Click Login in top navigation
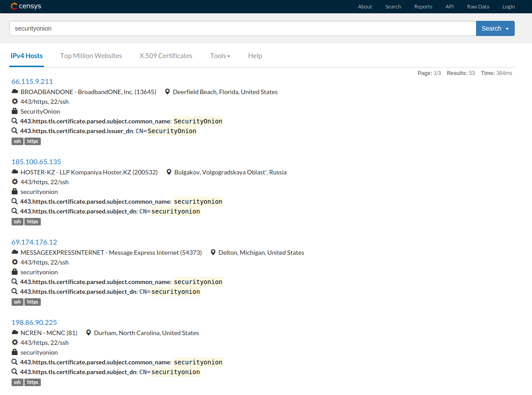This screenshot has height=395, width=532. (508, 7)
